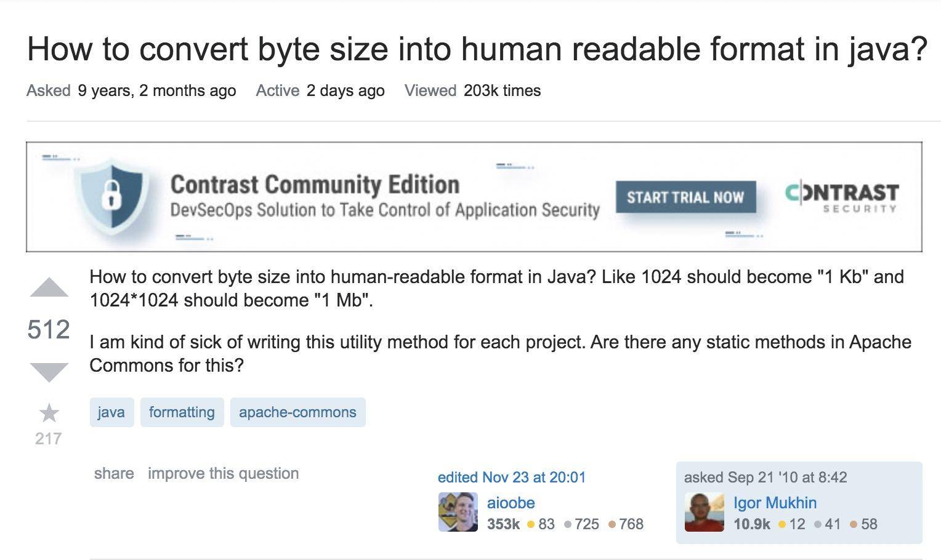This screenshot has width=941, height=560.
Task: Open Igor Mukhin's avatar picture
Action: click(x=704, y=512)
